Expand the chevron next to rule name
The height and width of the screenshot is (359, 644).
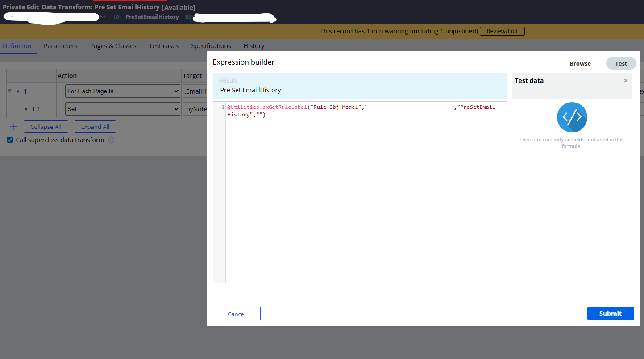103,17
